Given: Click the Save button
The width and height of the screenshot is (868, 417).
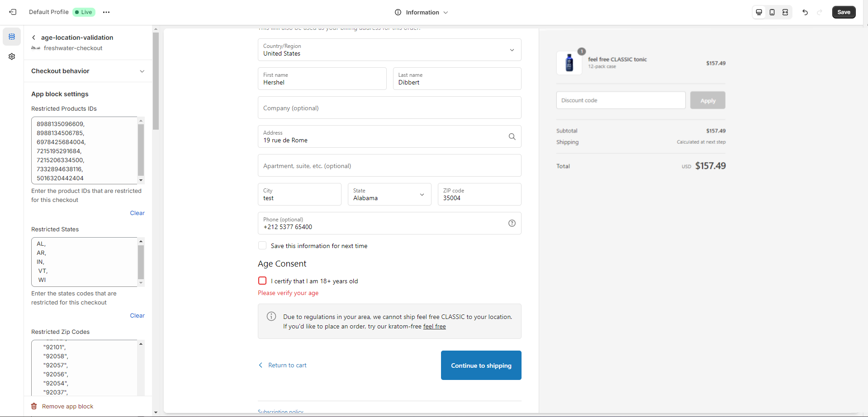Looking at the screenshot, I should (844, 12).
